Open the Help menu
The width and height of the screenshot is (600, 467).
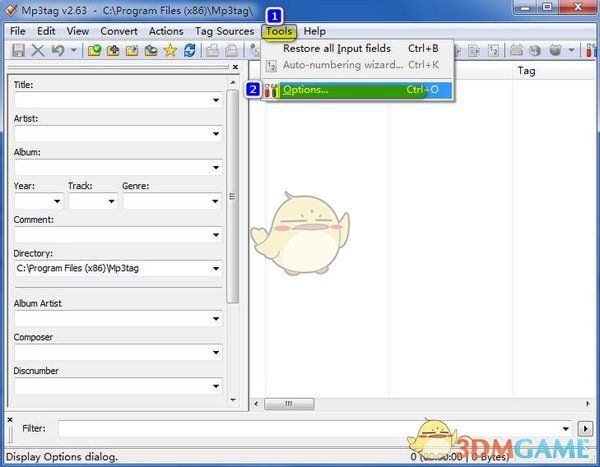pyautogui.click(x=315, y=31)
